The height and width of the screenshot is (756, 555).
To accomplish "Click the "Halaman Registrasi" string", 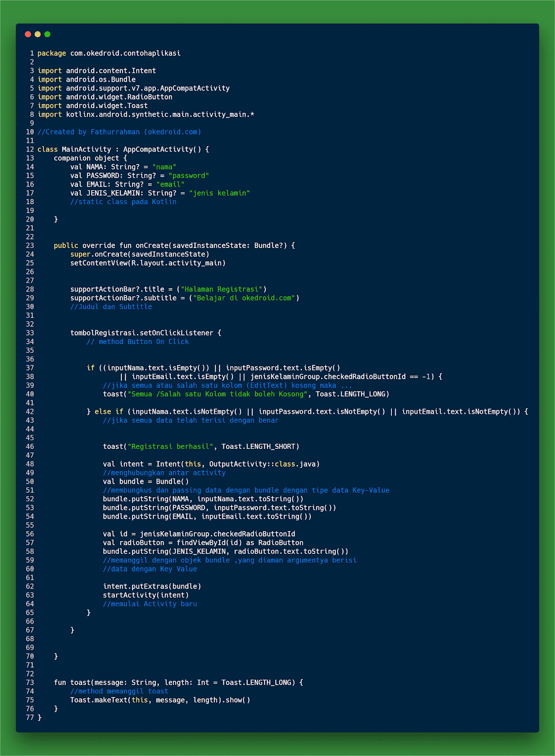I will [222, 289].
